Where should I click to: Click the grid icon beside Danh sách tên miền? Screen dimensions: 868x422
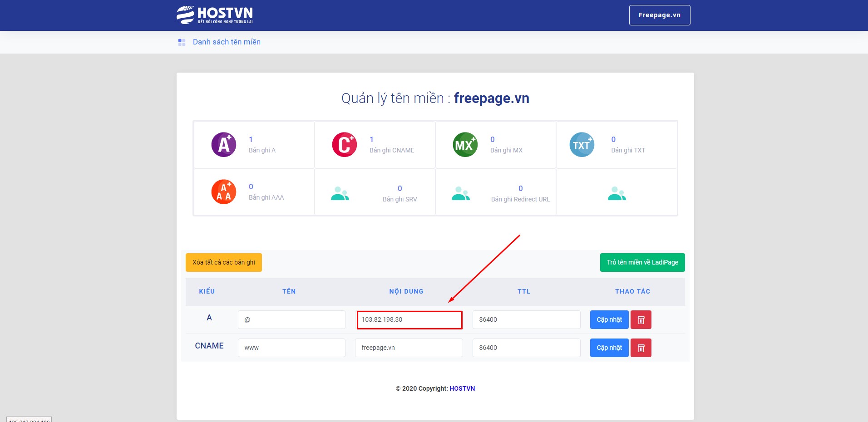(x=182, y=42)
